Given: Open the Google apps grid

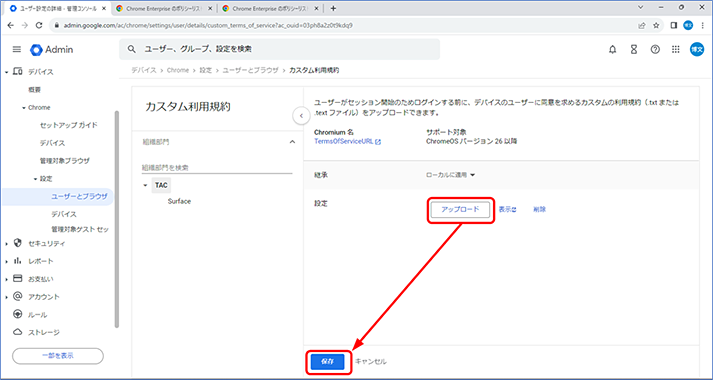Looking at the screenshot, I should pyautogui.click(x=676, y=50).
